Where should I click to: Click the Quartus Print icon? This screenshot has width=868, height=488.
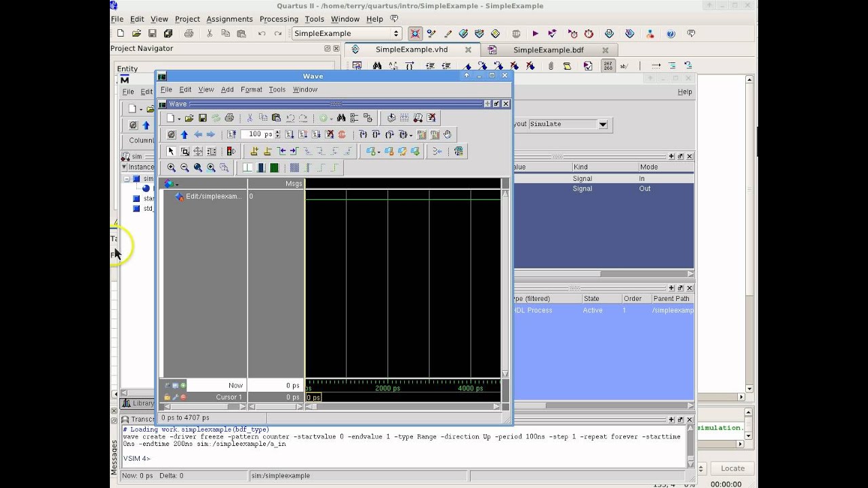pos(189,33)
